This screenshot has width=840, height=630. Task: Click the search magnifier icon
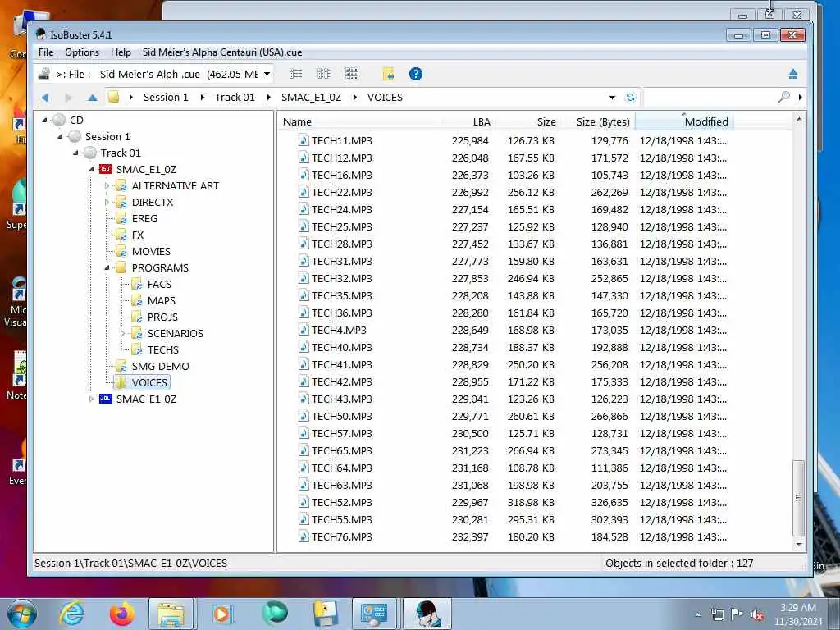click(783, 97)
